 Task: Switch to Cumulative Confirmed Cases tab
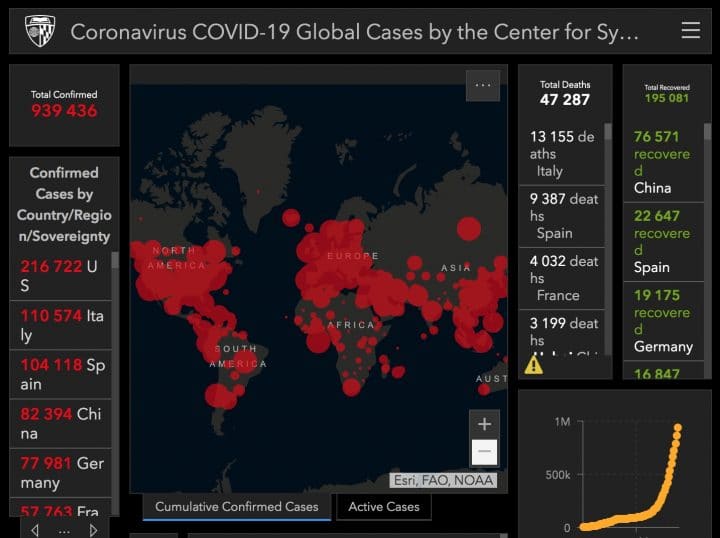click(x=236, y=507)
